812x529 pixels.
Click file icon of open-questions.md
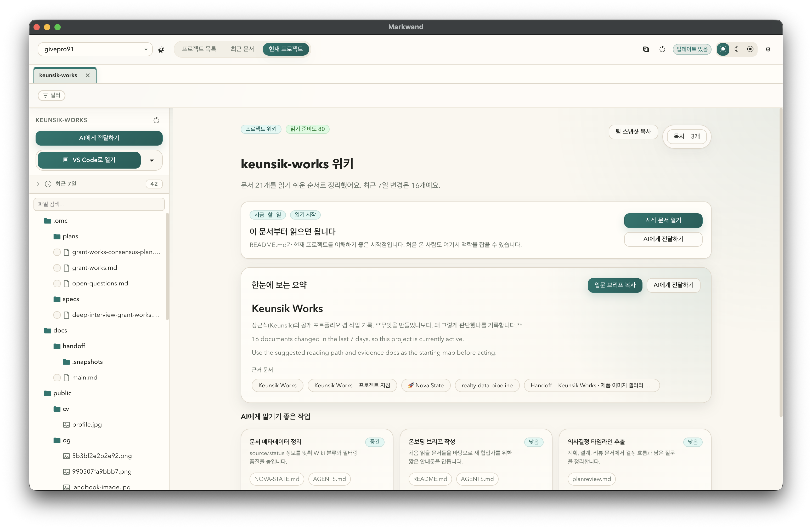coord(66,284)
